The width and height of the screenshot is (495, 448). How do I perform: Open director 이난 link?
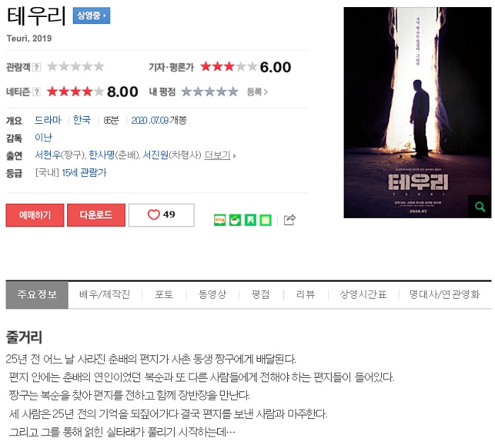(x=43, y=137)
